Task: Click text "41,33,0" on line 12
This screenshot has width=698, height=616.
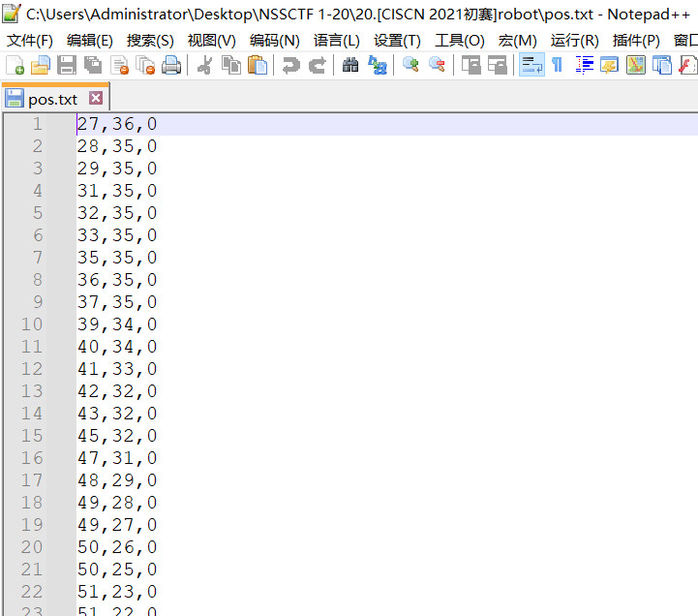Action: [x=117, y=369]
